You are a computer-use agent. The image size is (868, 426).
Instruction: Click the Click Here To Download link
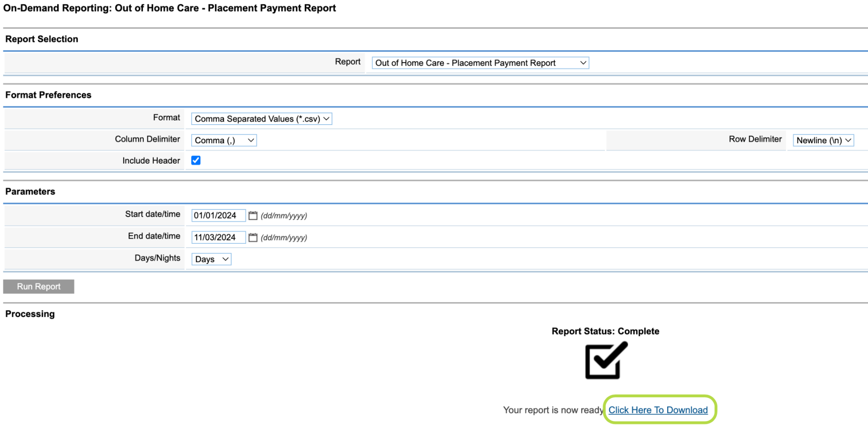659,410
